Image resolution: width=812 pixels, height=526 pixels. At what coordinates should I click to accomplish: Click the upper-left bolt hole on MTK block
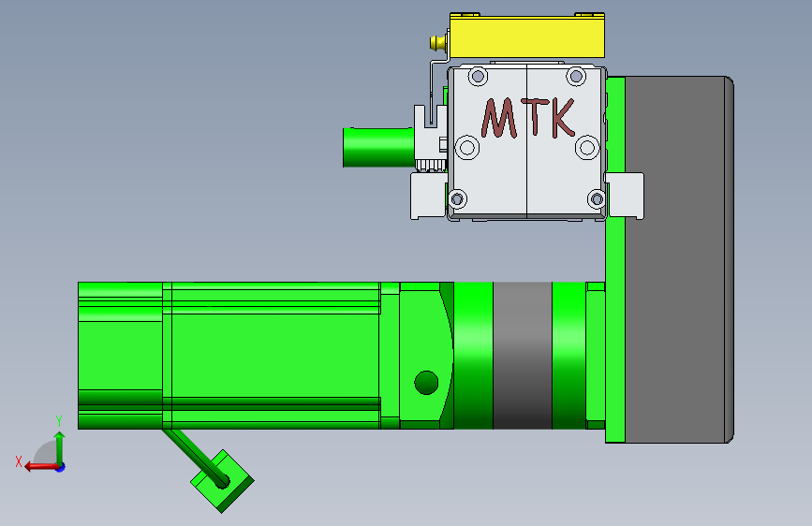point(478,77)
